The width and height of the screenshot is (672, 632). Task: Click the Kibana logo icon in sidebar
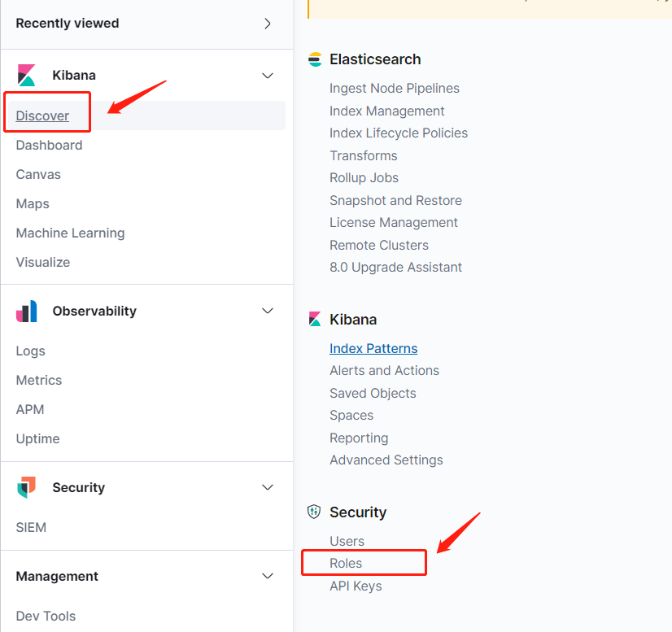point(26,75)
